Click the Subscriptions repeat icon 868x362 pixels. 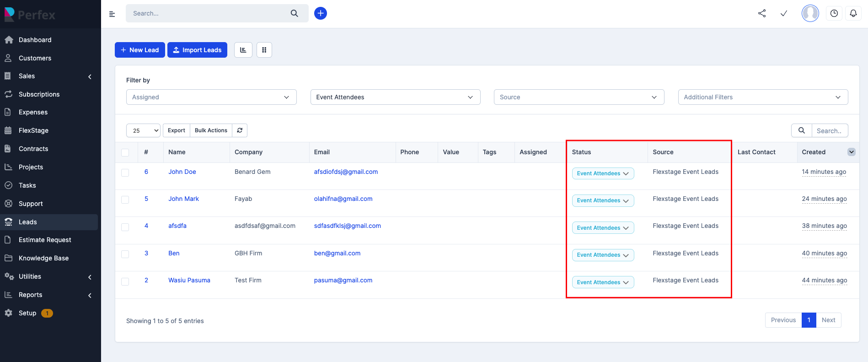click(8, 94)
